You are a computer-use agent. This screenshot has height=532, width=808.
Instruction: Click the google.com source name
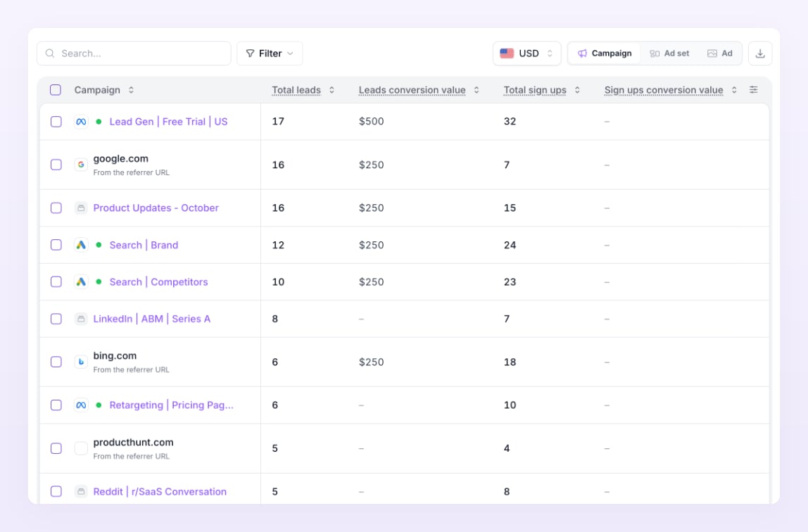click(x=120, y=158)
